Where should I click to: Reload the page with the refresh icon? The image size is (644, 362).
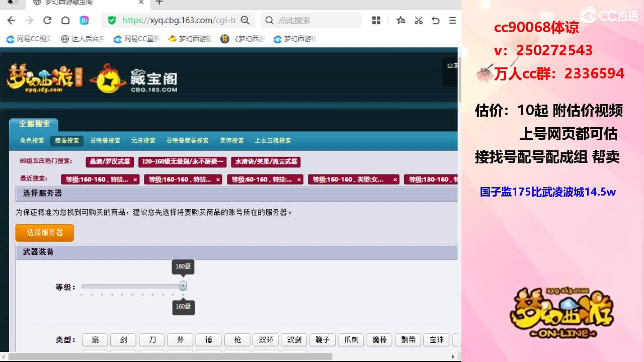[47, 20]
